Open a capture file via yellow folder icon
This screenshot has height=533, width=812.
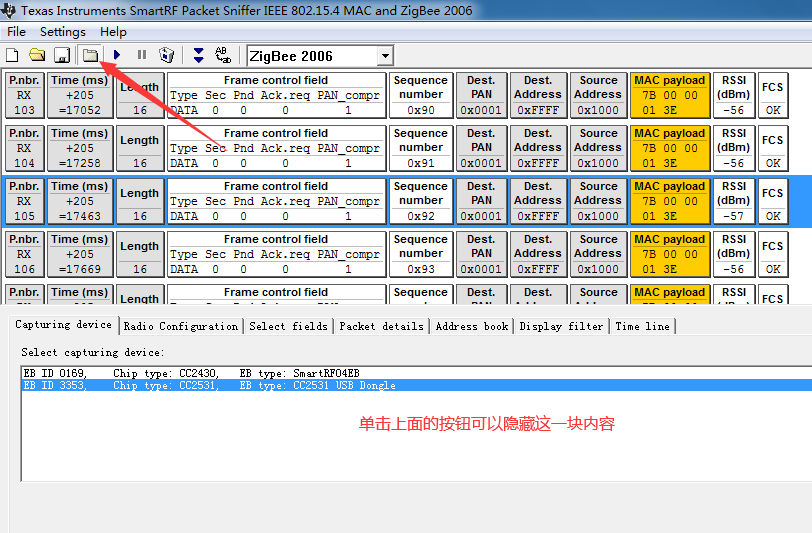37,55
